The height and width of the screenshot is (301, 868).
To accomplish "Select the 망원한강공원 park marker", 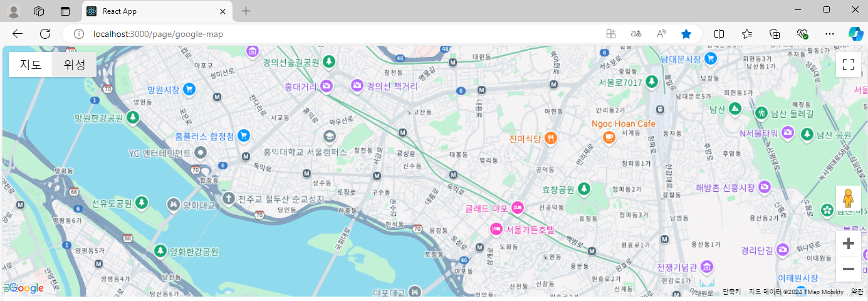I will pyautogui.click(x=132, y=118).
